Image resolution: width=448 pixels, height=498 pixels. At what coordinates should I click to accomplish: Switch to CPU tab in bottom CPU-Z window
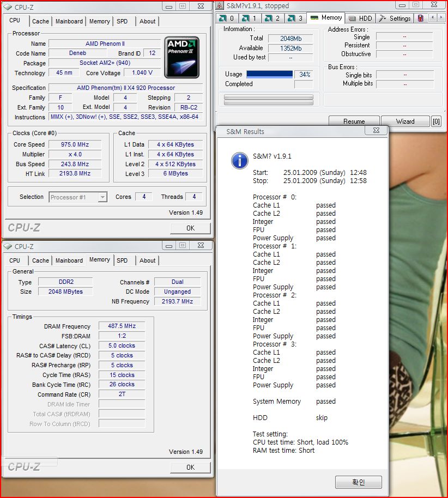point(15,260)
